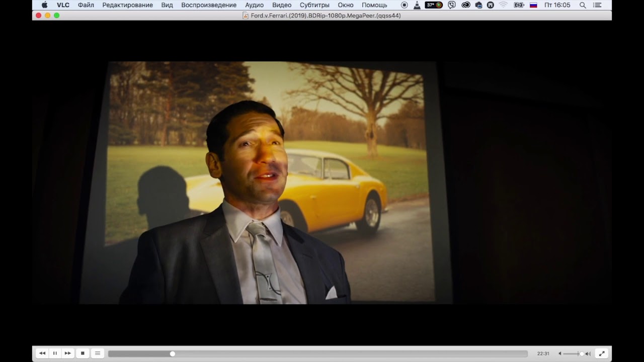Stop the playback
This screenshot has width=644, height=362.
pyautogui.click(x=83, y=353)
